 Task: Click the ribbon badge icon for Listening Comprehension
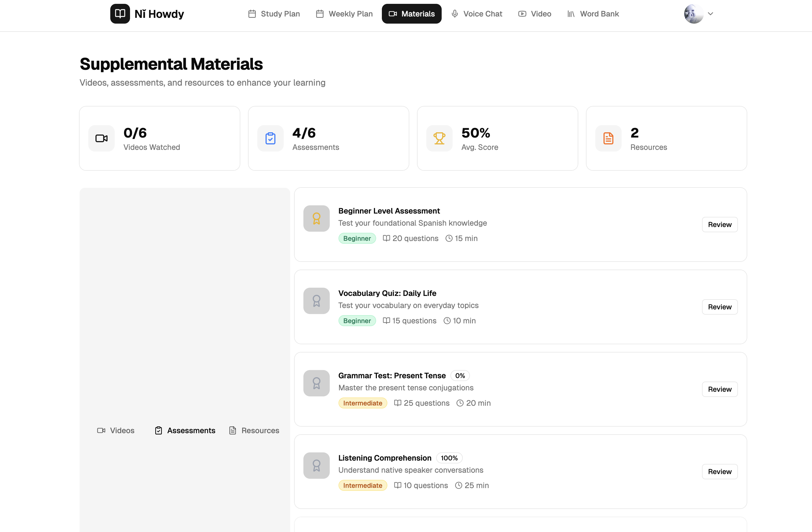click(x=316, y=465)
